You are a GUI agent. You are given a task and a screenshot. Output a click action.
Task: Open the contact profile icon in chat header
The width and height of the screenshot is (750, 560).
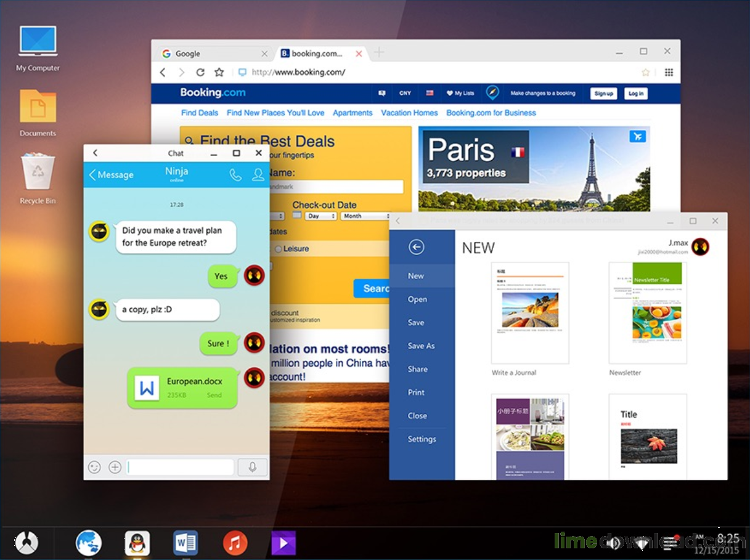tap(258, 175)
